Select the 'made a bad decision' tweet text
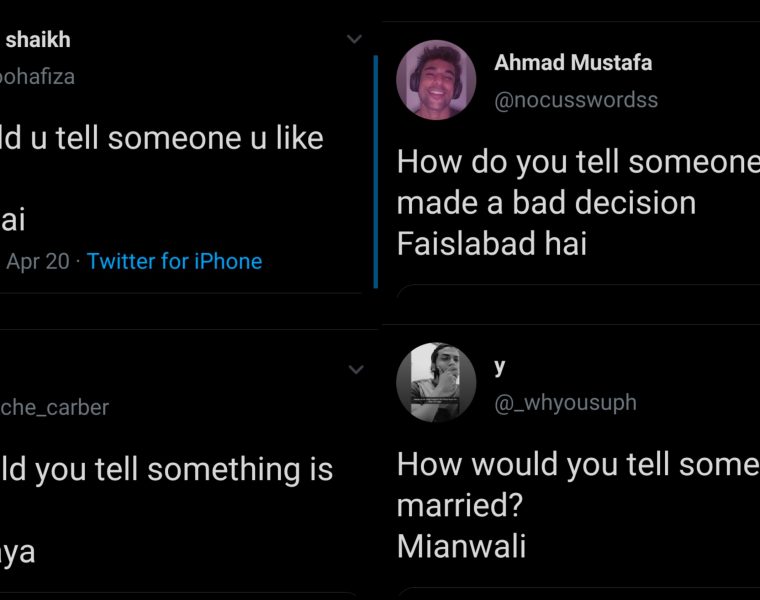 [546, 202]
